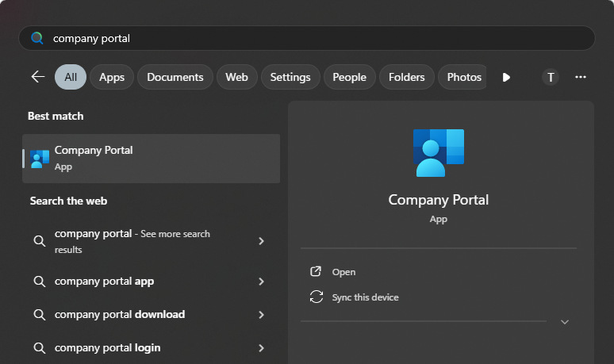Expand arrow for 'company portal app'
The image size is (614, 364).
(x=261, y=281)
